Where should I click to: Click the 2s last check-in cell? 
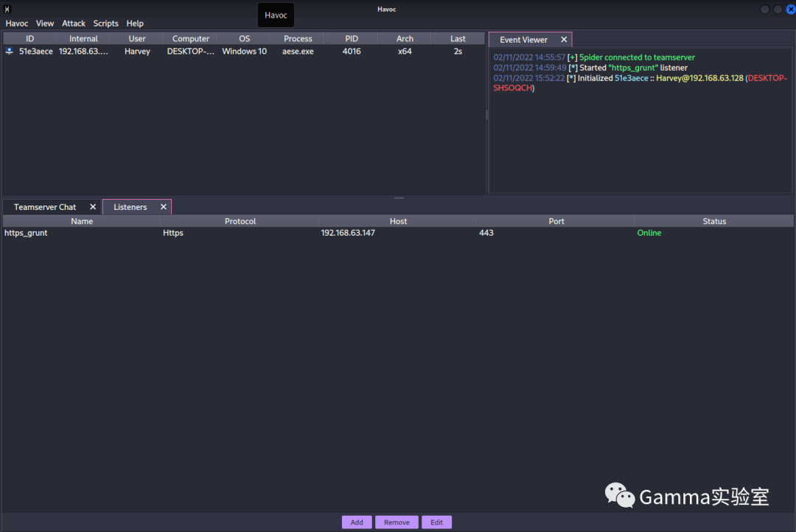[x=458, y=52]
